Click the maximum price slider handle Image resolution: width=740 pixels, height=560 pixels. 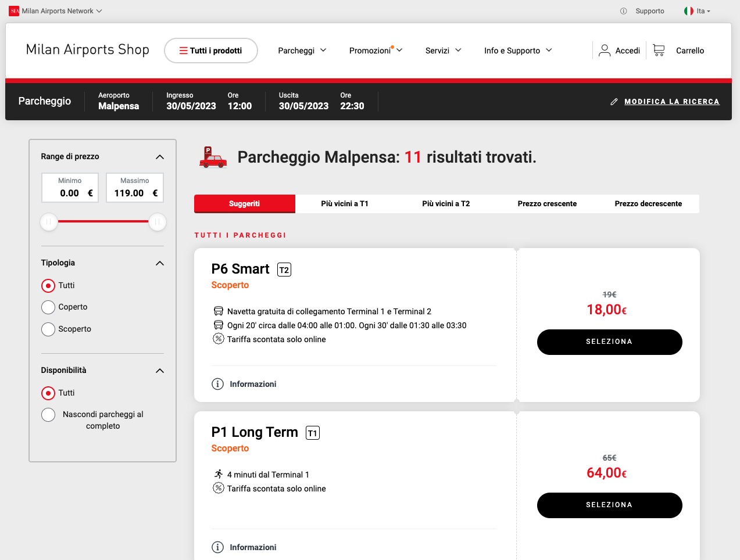[158, 222]
